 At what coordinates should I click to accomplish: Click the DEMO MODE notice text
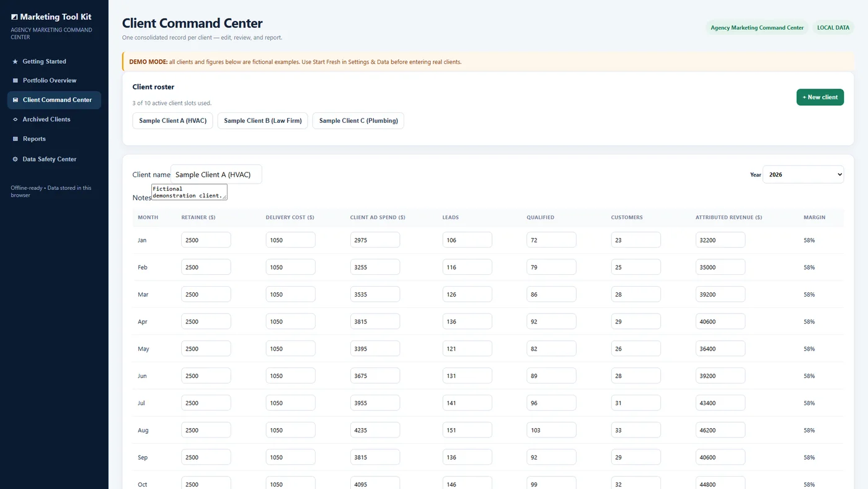tap(295, 62)
